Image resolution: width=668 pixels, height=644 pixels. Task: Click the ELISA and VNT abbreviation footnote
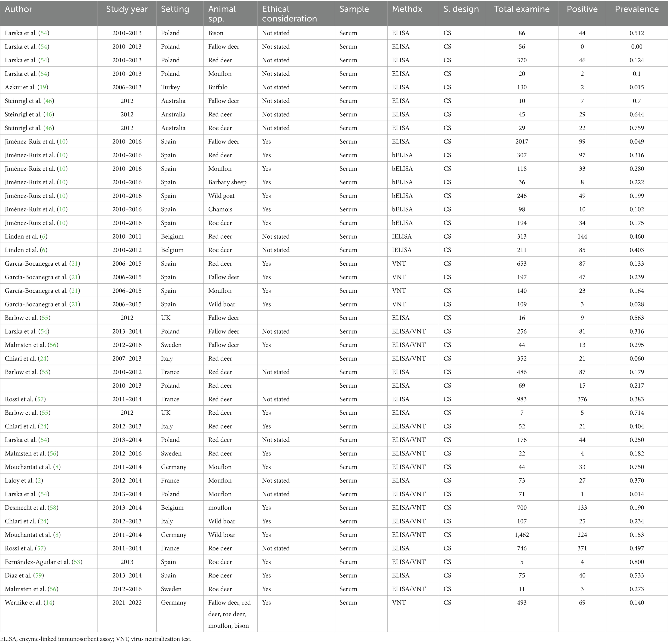point(96,639)
